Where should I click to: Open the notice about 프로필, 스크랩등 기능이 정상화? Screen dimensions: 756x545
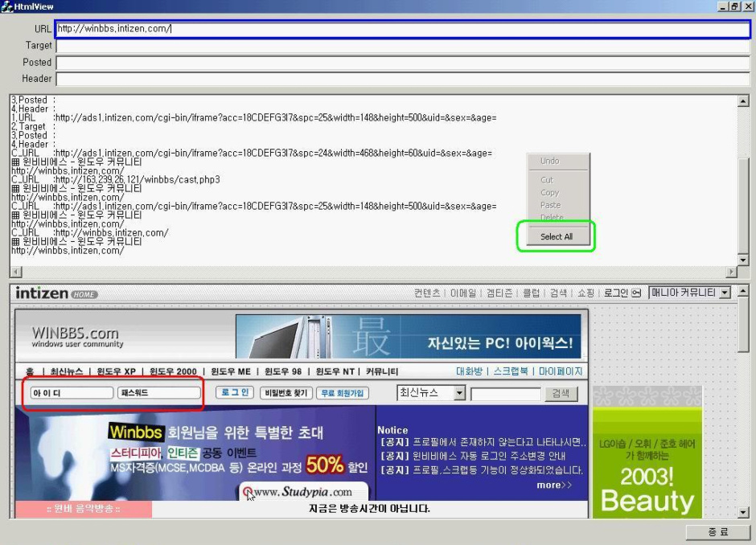point(482,469)
